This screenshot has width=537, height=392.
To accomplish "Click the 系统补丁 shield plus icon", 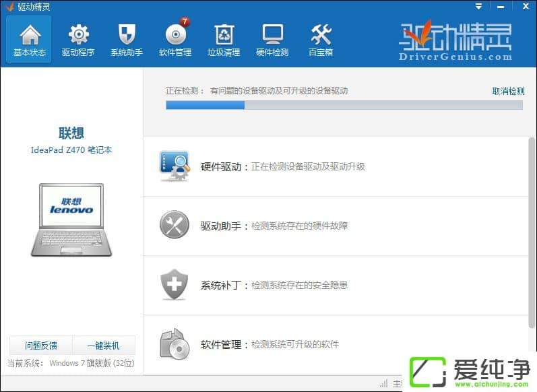I will tap(174, 285).
